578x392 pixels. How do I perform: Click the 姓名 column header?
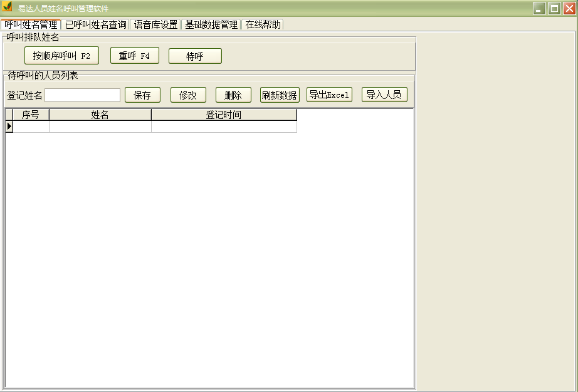pos(100,115)
